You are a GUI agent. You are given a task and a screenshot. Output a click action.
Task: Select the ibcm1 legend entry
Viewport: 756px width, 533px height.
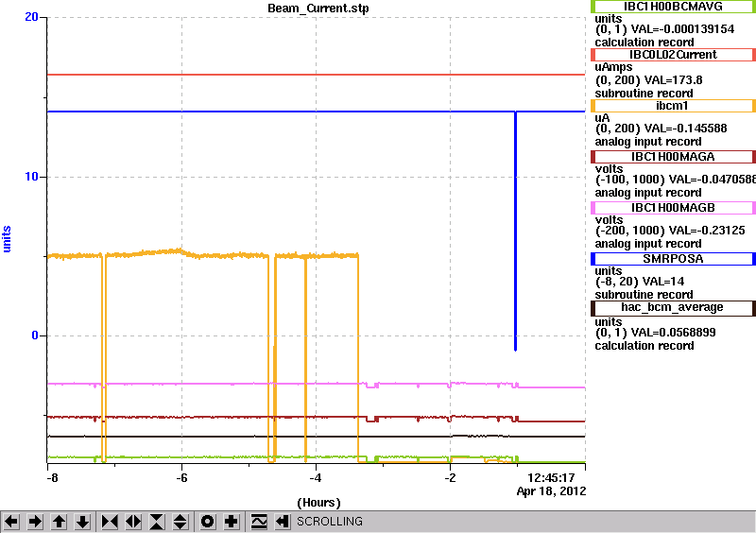click(673, 106)
